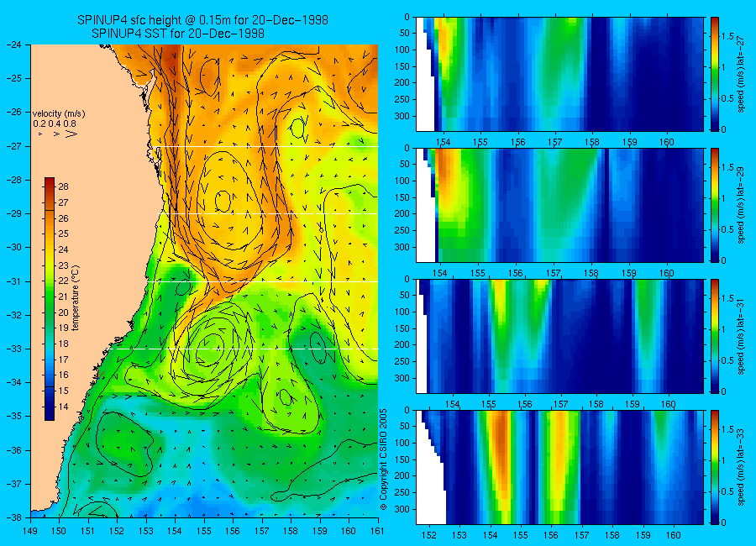Click the vertical "temperature (°C)" label

click(76, 298)
